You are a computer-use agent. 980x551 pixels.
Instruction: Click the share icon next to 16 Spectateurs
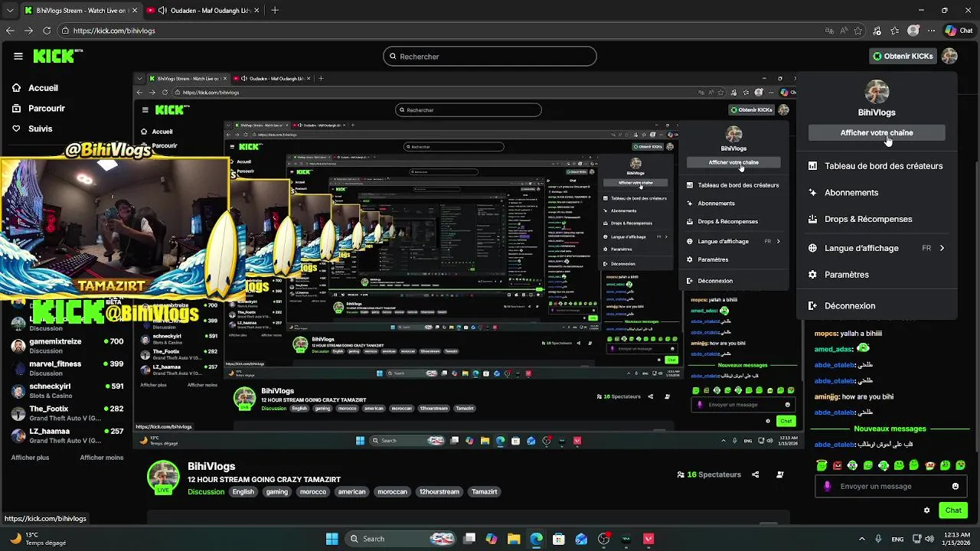tap(755, 474)
